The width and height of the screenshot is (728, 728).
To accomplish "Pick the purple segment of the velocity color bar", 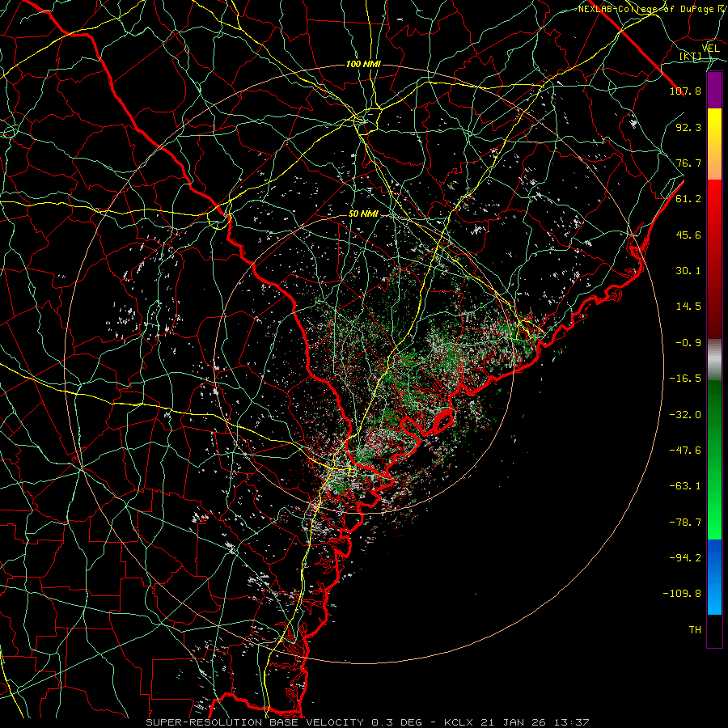I will [x=714, y=91].
